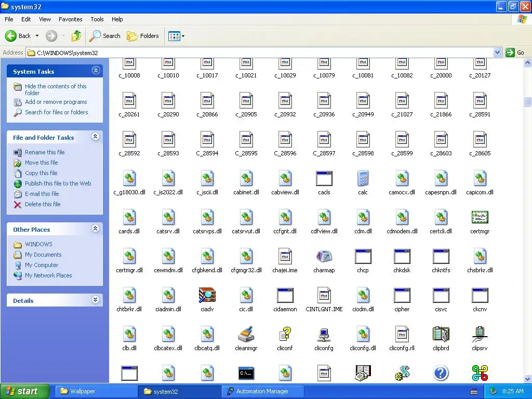
Task: Select the charmap character map icon
Action: coord(324,257)
